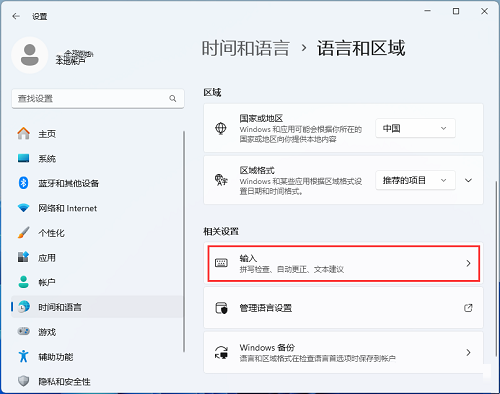Screen dimensions: 500x394
Task: Click the 相关设置 section heading
Action: [221, 231]
